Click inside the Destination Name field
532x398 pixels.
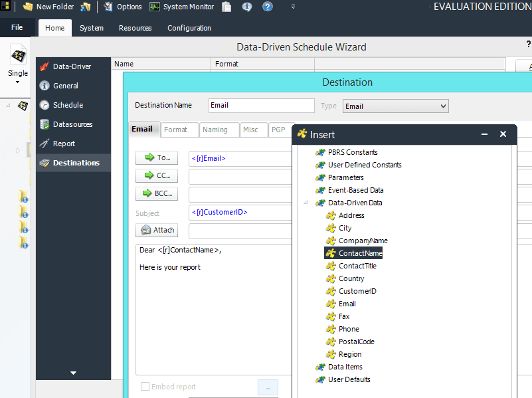pos(261,106)
